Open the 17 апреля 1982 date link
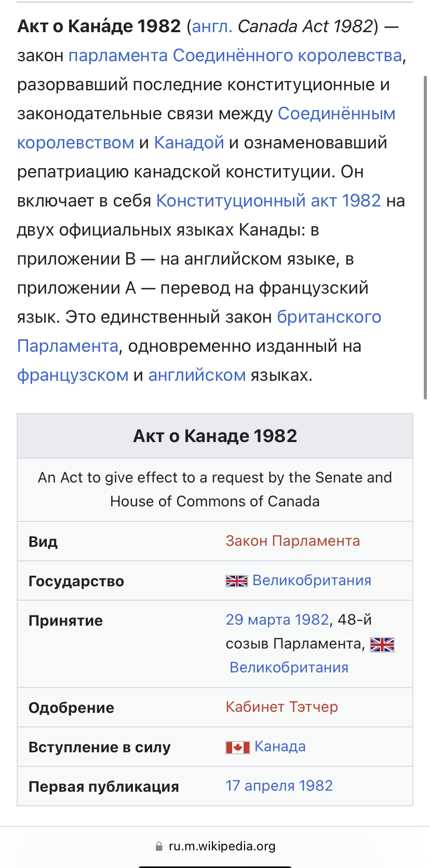Viewport: 430px width, 868px height. [x=279, y=786]
